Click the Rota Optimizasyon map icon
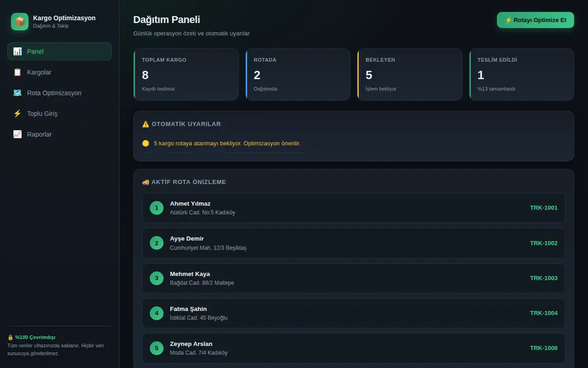The image size is (588, 368). click(x=17, y=93)
